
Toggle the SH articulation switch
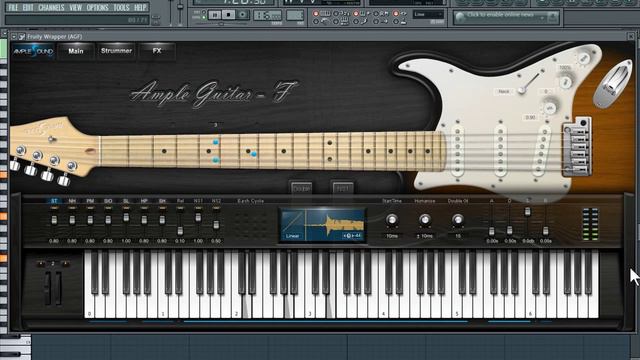pyautogui.click(x=162, y=201)
